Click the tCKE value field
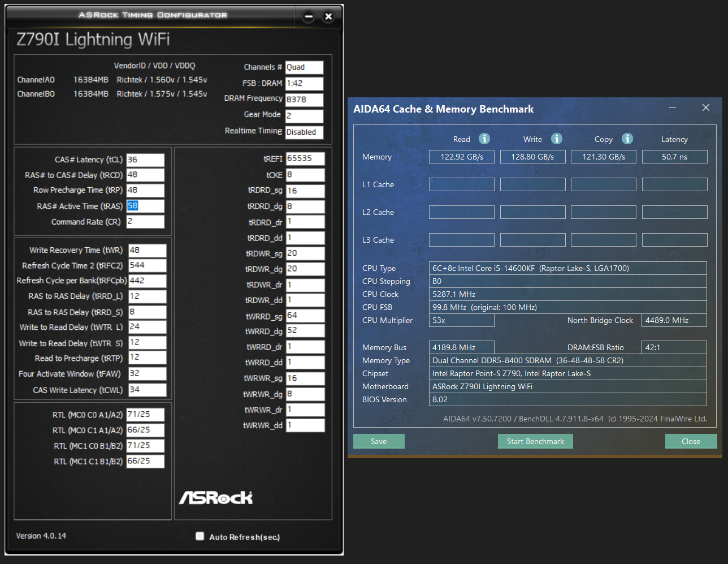This screenshot has width=728, height=564. 305,175
